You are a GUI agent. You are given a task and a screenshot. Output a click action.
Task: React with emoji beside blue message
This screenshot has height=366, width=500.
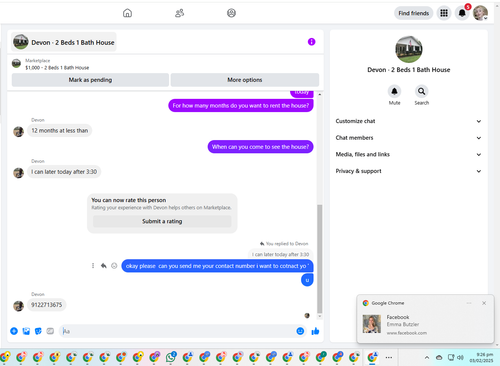114,266
